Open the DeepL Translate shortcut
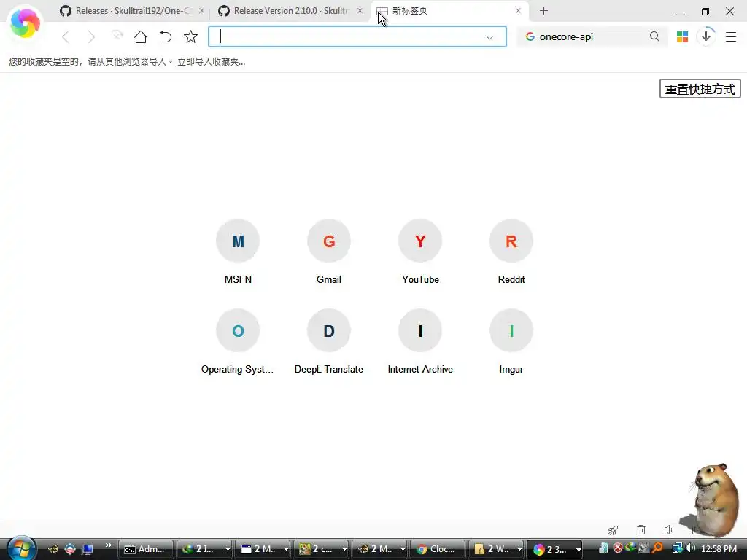This screenshot has height=560, width=747. pyautogui.click(x=329, y=342)
